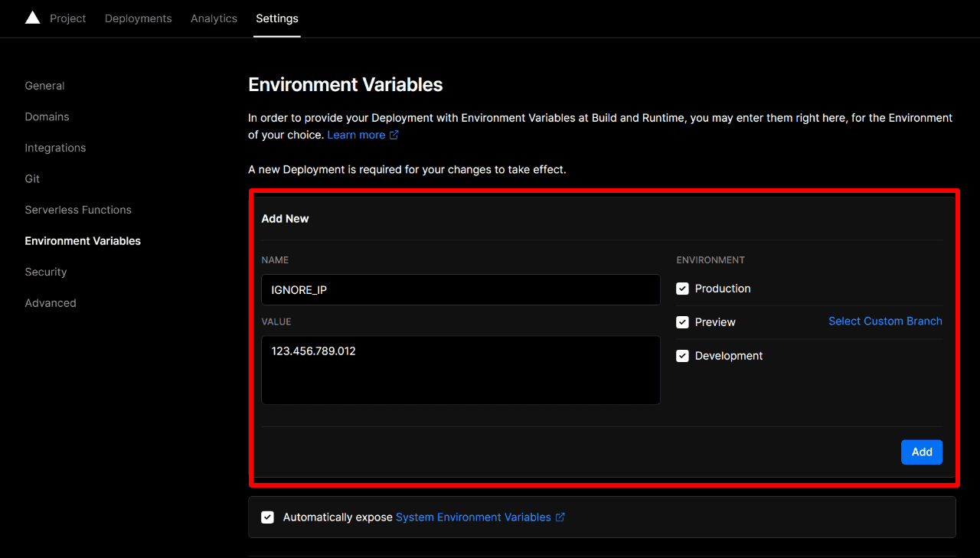The height and width of the screenshot is (558, 980).
Task: Go to the Project tab
Action: 68,18
